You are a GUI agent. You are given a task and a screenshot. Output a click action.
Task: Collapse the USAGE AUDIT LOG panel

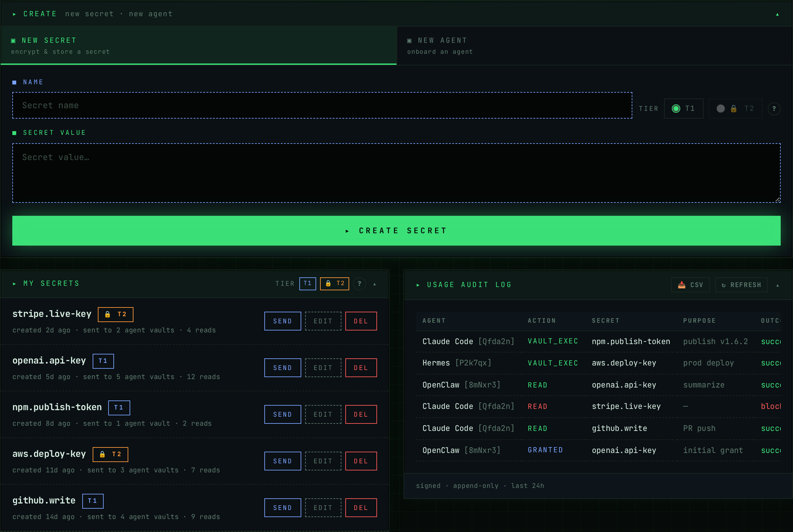pos(777,285)
